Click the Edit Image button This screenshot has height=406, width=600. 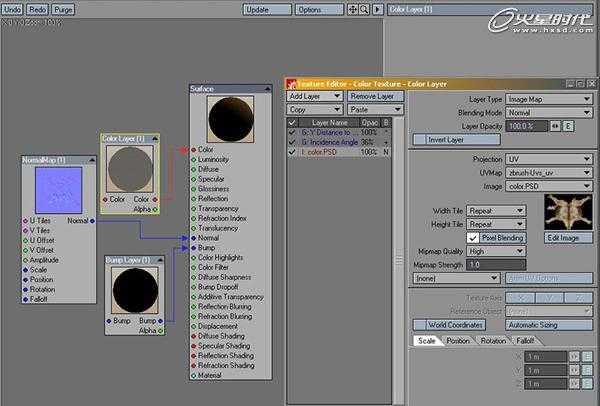tap(566, 237)
